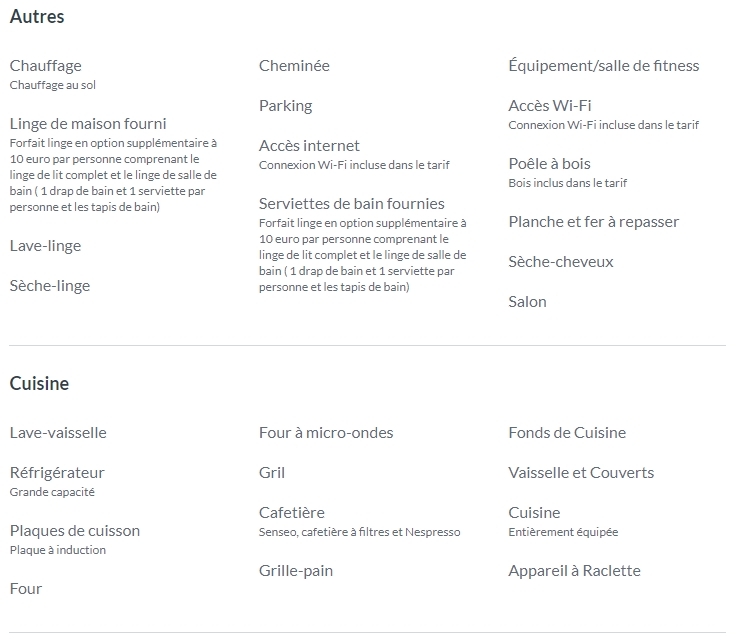
Task: Click the Poêle à bois item
Action: click(x=549, y=163)
